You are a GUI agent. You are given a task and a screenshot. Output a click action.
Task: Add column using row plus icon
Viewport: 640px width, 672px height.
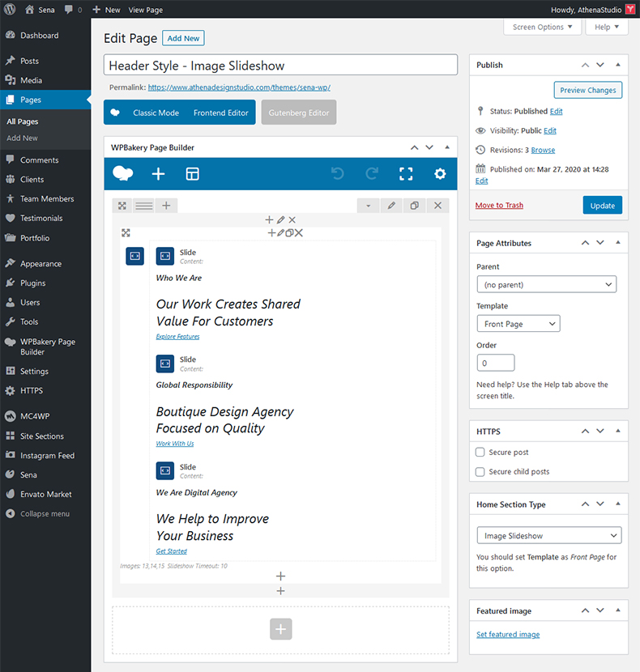(x=166, y=206)
